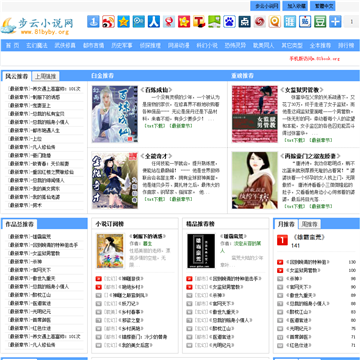
Task: Open the 都市言情 category
Action: (x=94, y=45)
